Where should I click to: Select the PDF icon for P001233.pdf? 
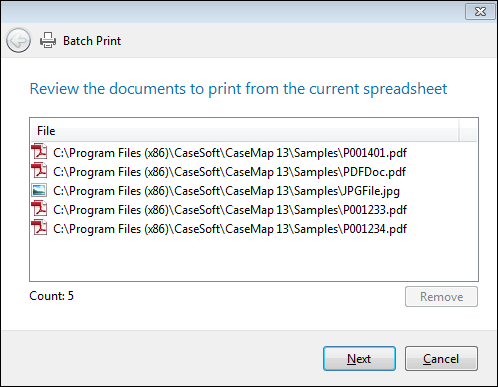pos(39,209)
